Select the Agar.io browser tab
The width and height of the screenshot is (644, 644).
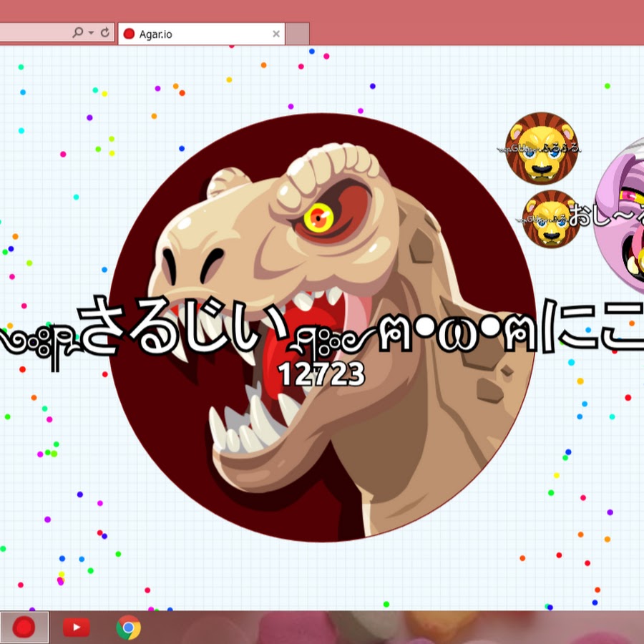(x=201, y=34)
